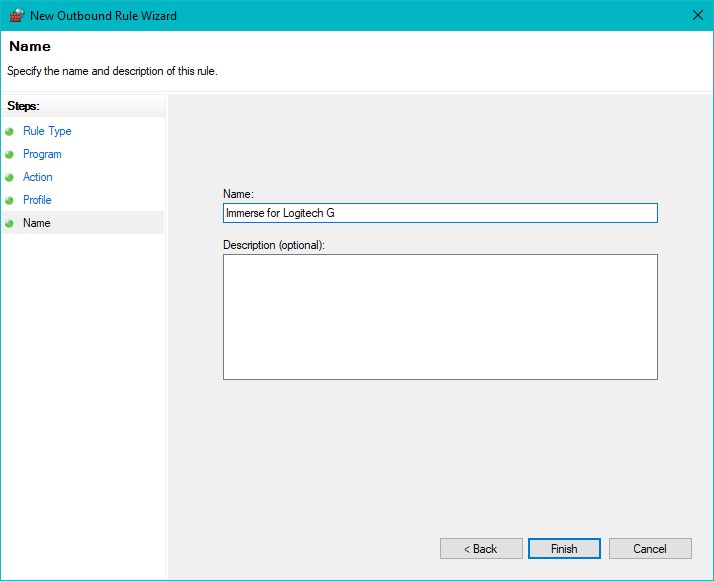Click 'Specify the name and description' text

click(x=112, y=71)
